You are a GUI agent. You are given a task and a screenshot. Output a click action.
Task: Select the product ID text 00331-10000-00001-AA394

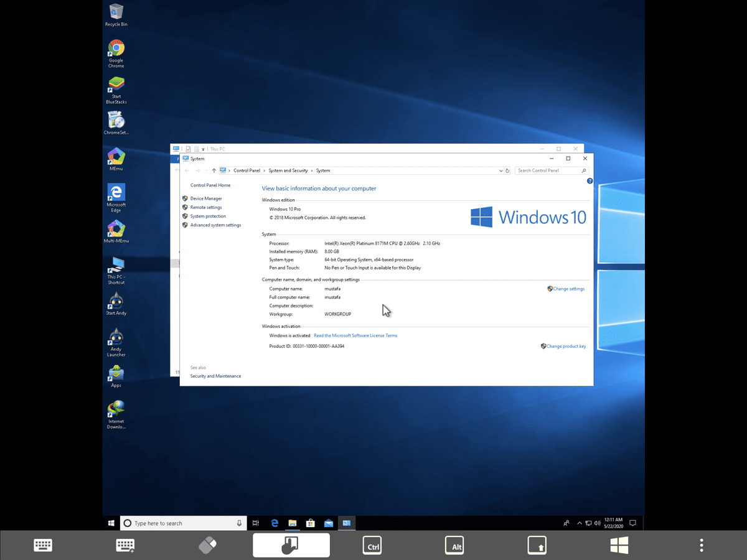pos(318,346)
